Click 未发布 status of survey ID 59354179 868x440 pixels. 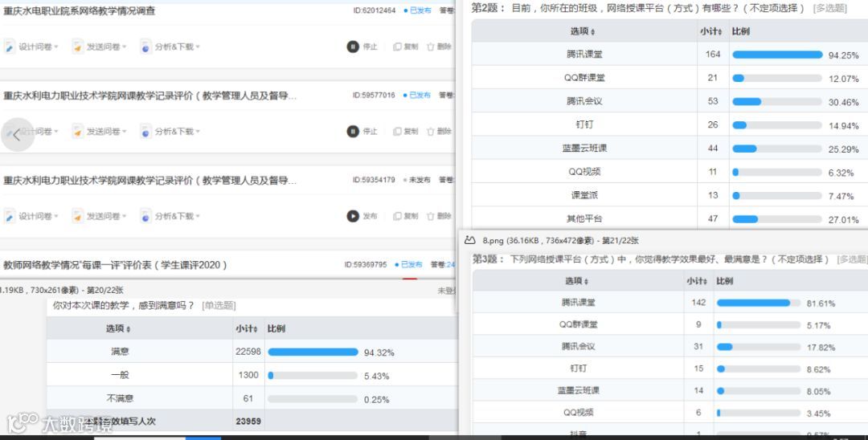(x=417, y=180)
